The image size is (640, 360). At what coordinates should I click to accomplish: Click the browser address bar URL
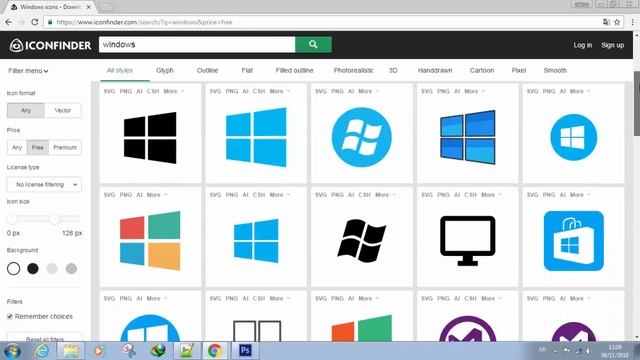144,22
